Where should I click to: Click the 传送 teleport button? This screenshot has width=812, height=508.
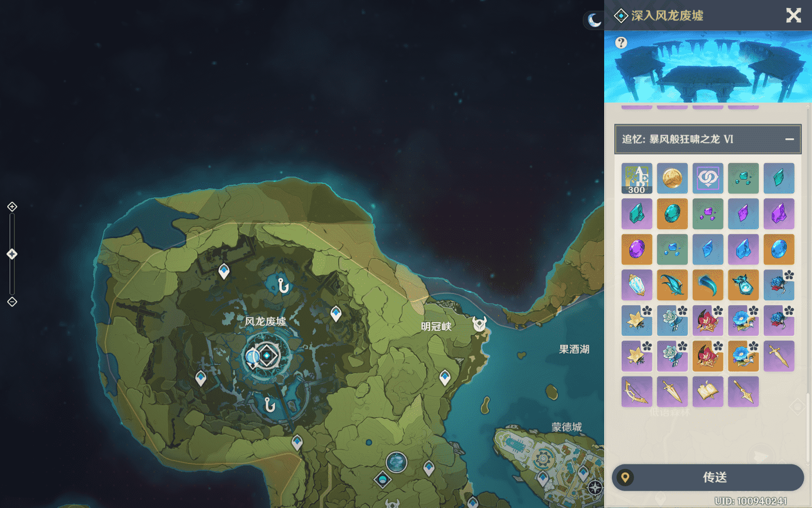708,478
